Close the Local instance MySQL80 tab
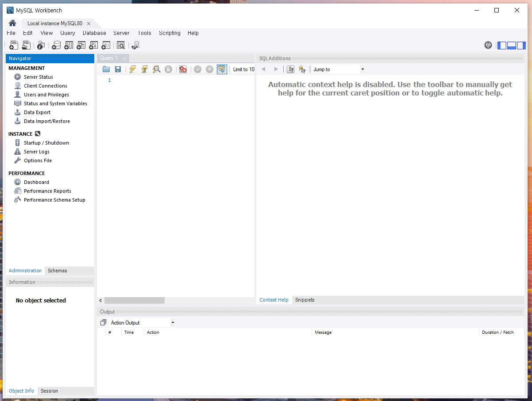This screenshot has height=401, width=532. (x=89, y=23)
